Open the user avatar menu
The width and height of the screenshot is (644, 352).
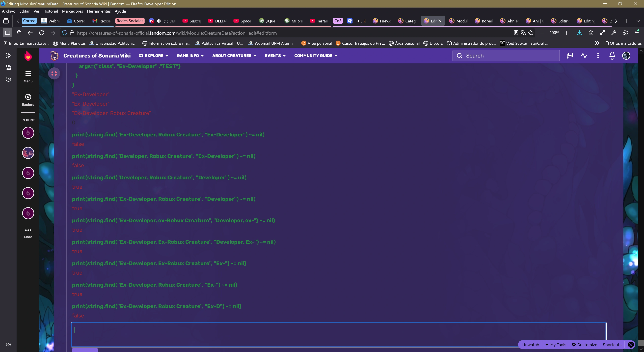(626, 56)
